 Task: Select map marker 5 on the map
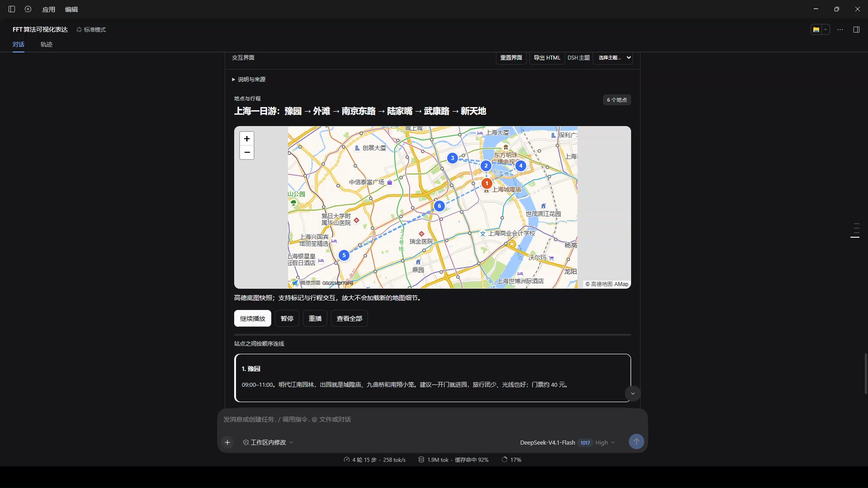(344, 255)
